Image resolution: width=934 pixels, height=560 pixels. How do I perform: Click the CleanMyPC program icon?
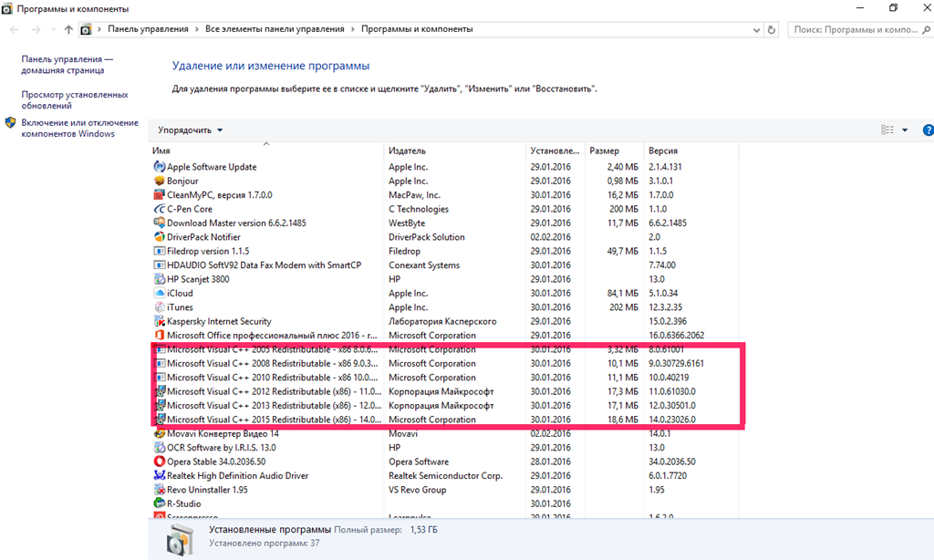coord(159,195)
